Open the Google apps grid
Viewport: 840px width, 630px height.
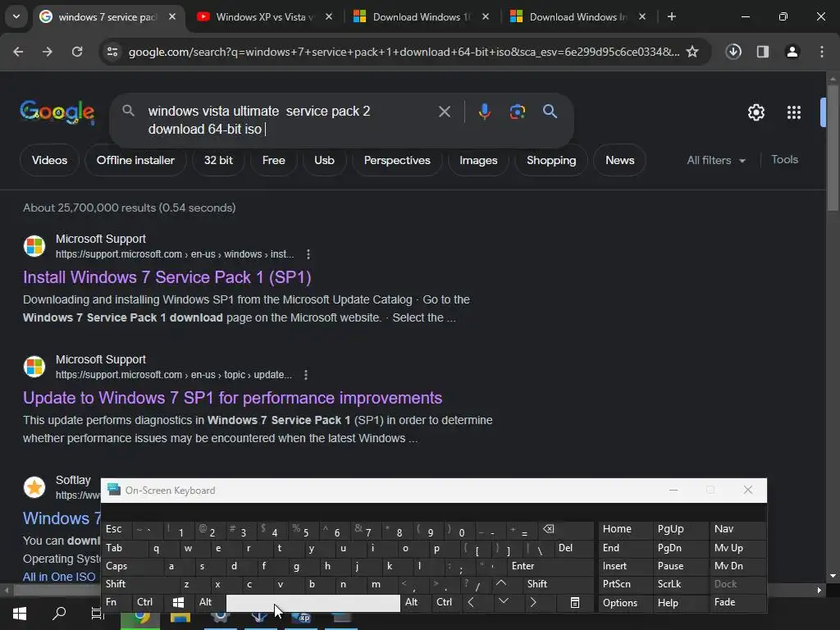coord(794,112)
